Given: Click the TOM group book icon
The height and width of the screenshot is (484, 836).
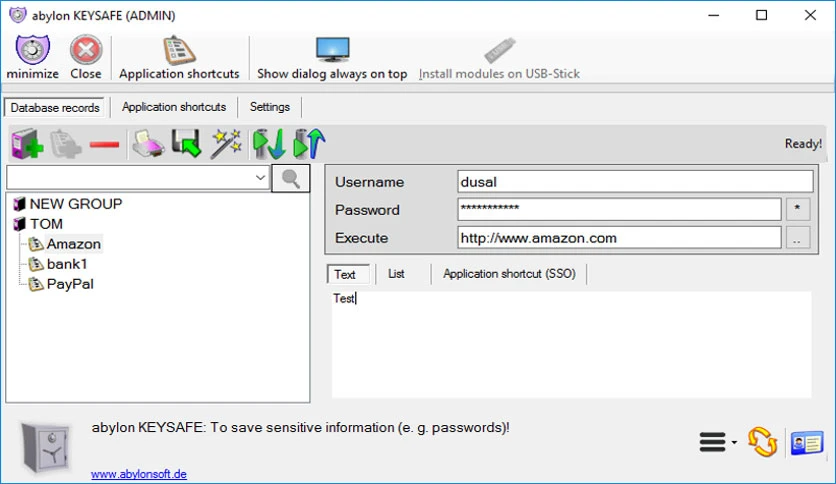Looking at the screenshot, I should 19,224.
